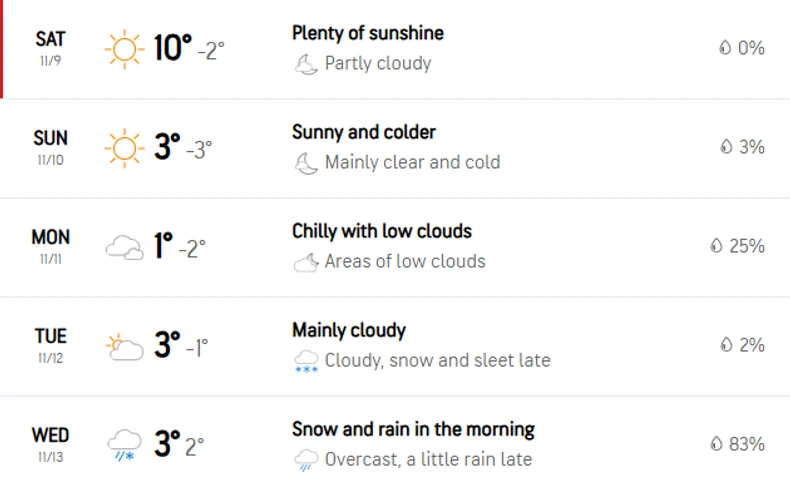The width and height of the screenshot is (790, 494).
Task: Open the SUN 11/10 forecast day
Action: [x=50, y=146]
